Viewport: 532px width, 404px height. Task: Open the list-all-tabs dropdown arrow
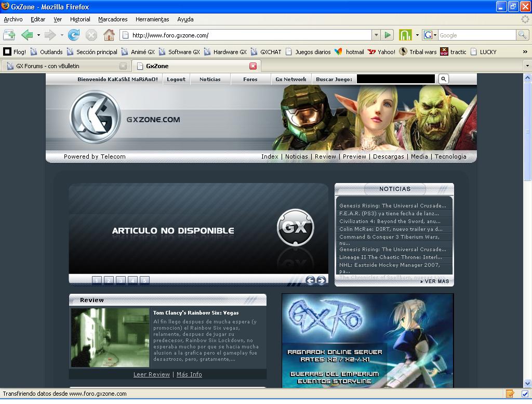coord(527,66)
